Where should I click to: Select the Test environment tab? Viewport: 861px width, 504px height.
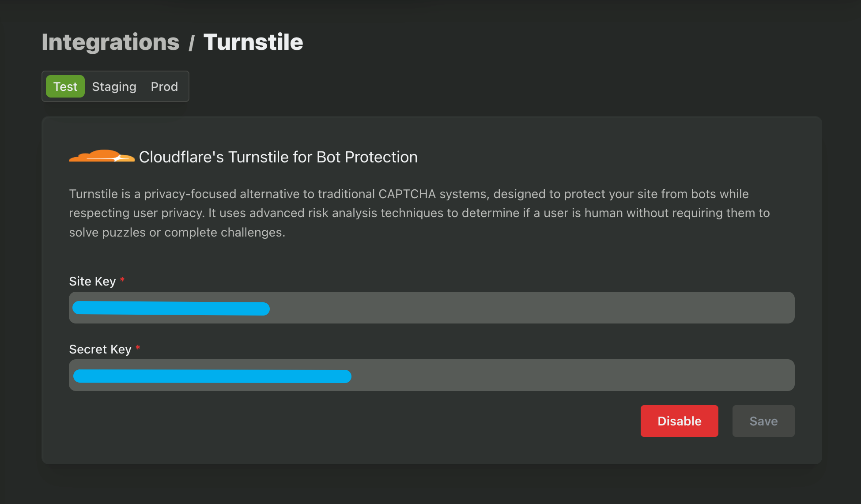tap(64, 87)
